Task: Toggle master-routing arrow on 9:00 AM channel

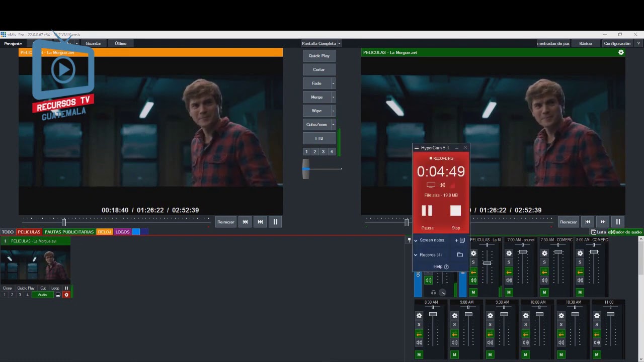Action: tap(455, 334)
